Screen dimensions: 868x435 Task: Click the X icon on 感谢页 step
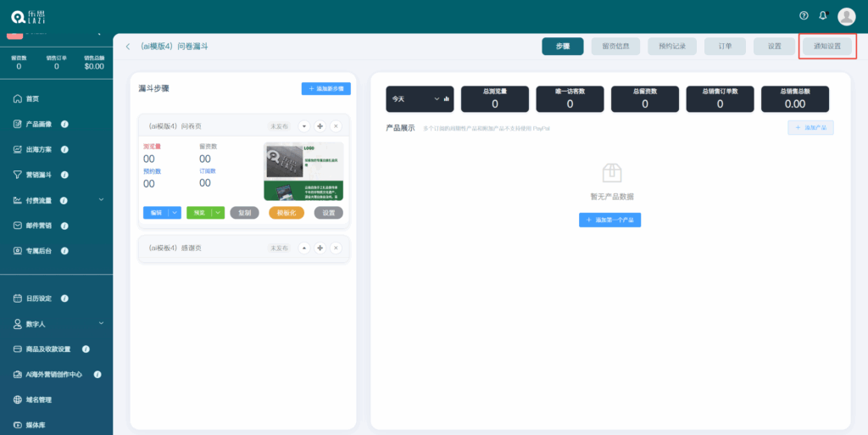point(335,248)
